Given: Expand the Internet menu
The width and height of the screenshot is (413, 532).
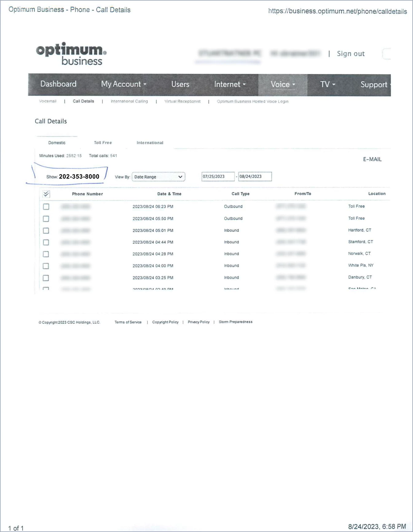Looking at the screenshot, I should pyautogui.click(x=230, y=84).
